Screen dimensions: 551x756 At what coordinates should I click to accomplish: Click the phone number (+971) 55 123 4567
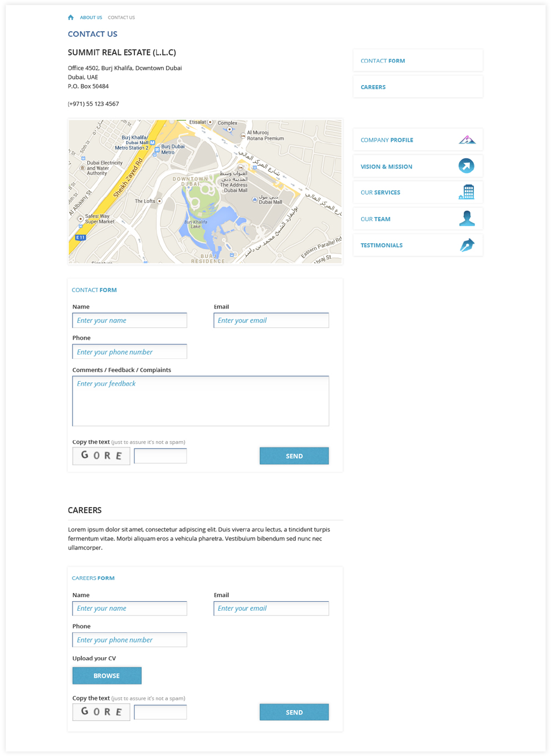point(94,104)
